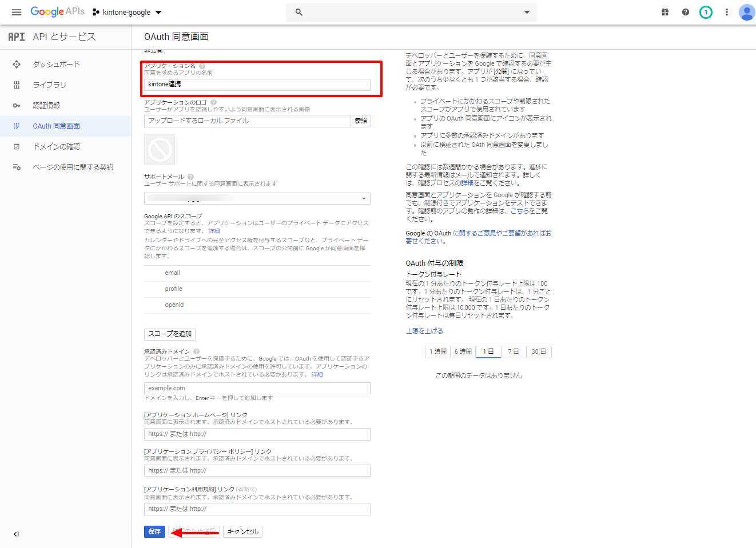The image size is (756, 548).
Task: Open the gift free-trial icon
Action: [x=665, y=12]
